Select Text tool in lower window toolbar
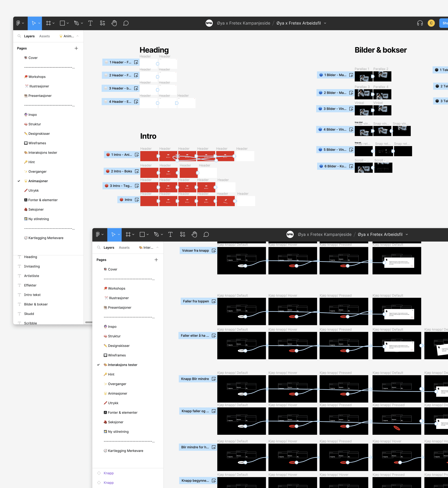Viewport: 448px width, 488px height. tap(171, 234)
